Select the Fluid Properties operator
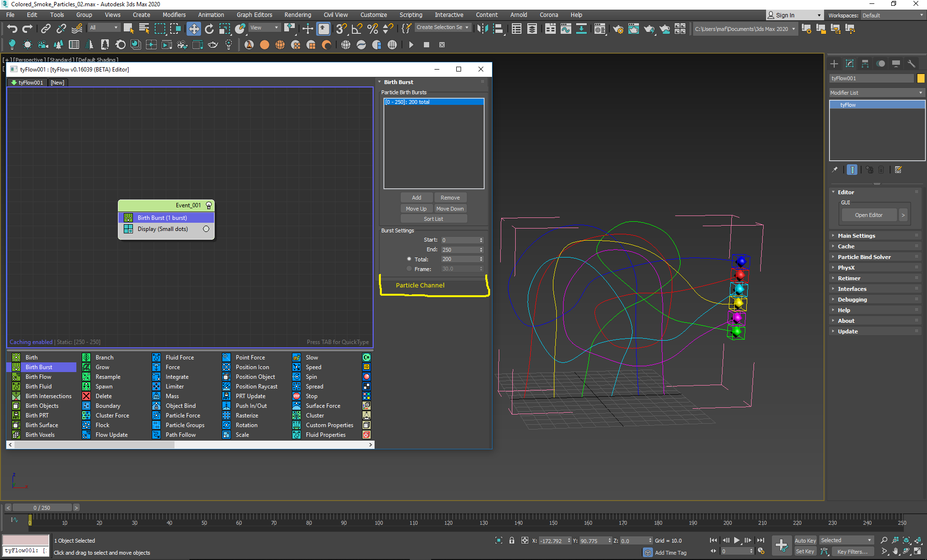927x560 pixels. (325, 435)
